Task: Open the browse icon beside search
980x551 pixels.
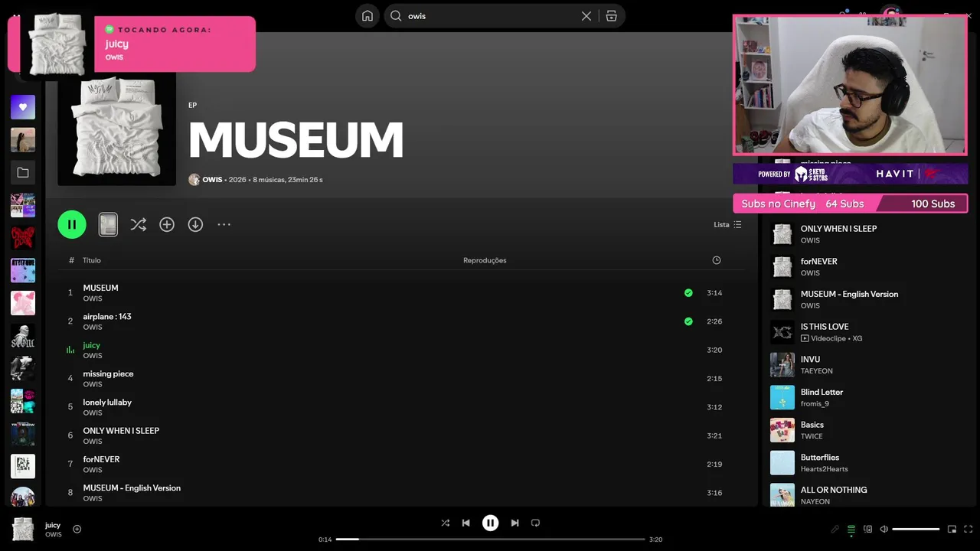Action: pyautogui.click(x=611, y=16)
